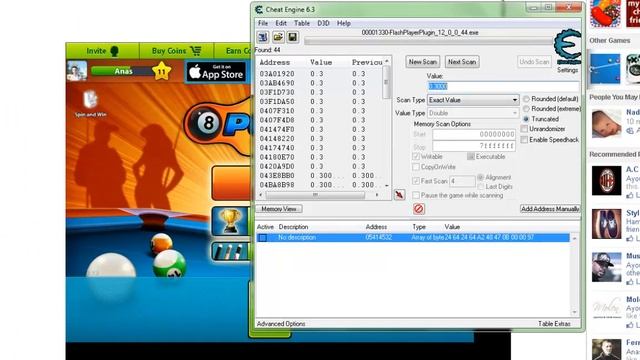Click Add Address Manually
640x360 pixels.
550,209
